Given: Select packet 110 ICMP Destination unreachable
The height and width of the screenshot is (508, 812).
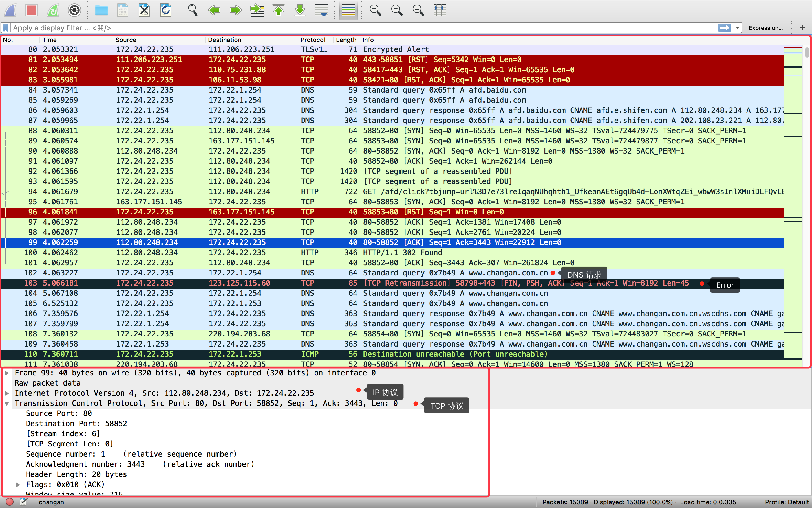Looking at the screenshot, I should pos(392,354).
